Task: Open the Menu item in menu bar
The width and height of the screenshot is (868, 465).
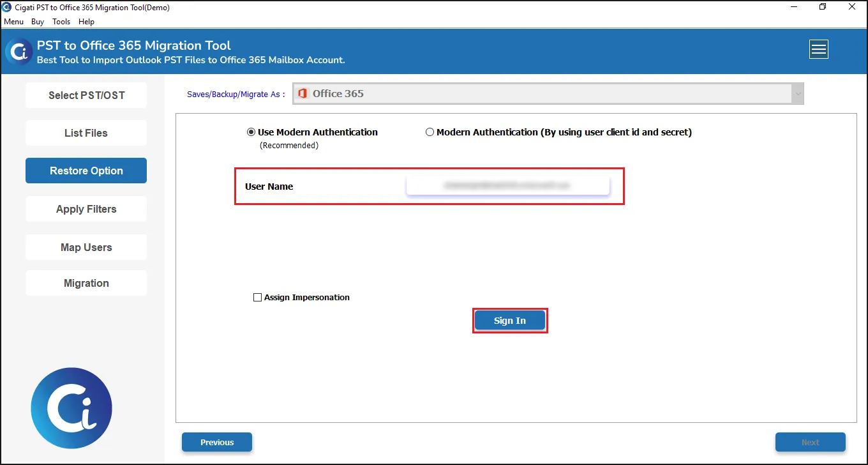Action: pos(13,22)
